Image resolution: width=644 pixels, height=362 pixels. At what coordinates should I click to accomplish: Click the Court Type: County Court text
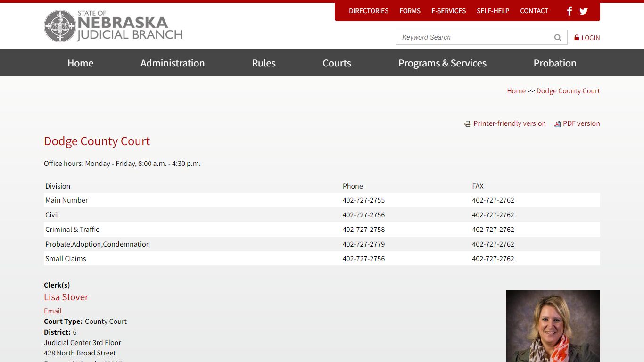point(85,321)
